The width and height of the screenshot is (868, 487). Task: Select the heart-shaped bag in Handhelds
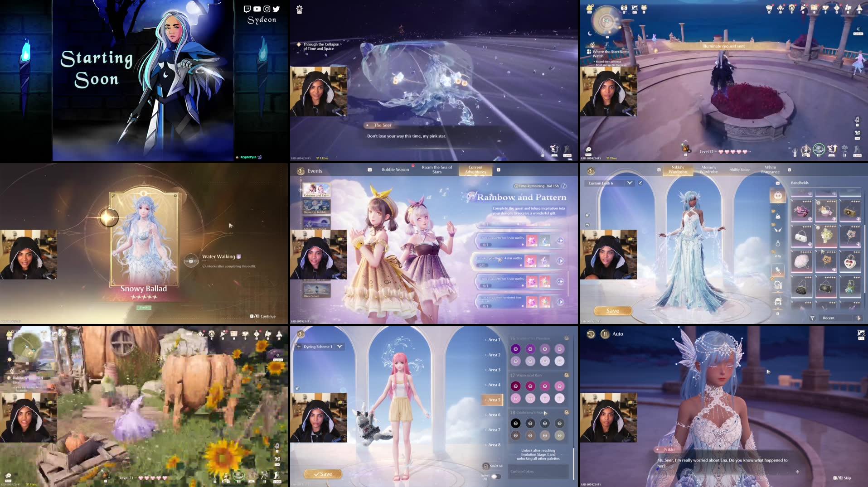pos(850,261)
